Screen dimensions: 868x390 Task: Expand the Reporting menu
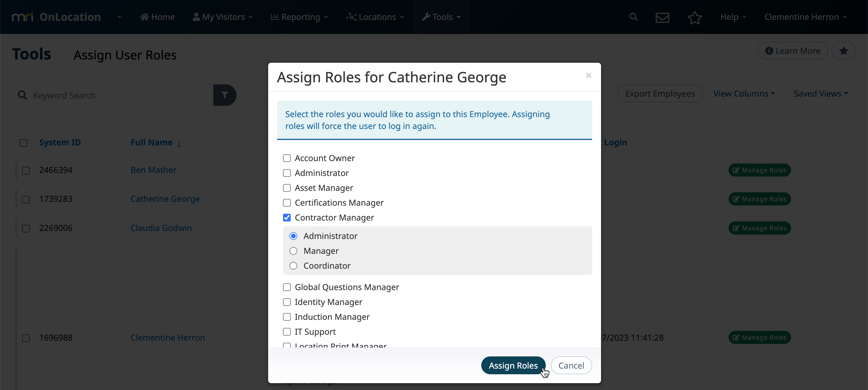coord(299,17)
